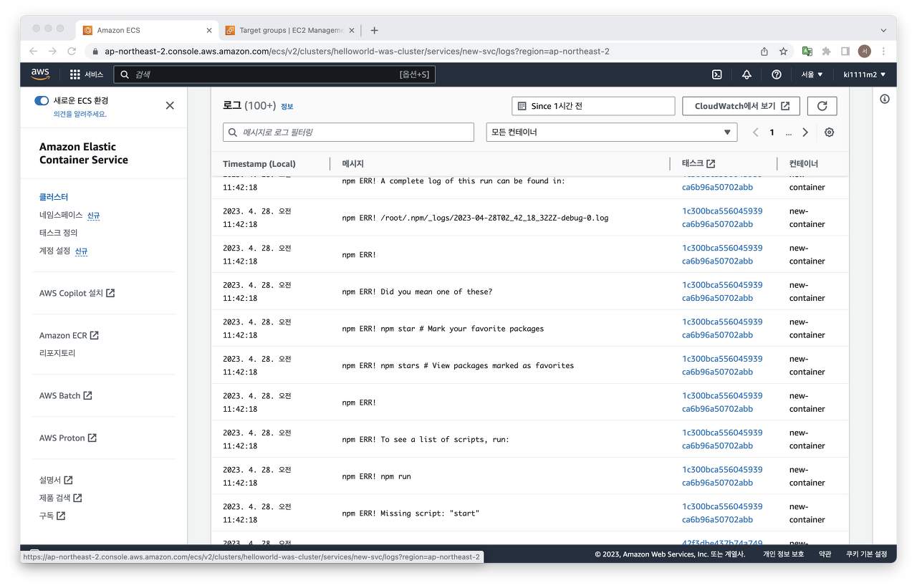Bookmark this page with star icon

(784, 52)
